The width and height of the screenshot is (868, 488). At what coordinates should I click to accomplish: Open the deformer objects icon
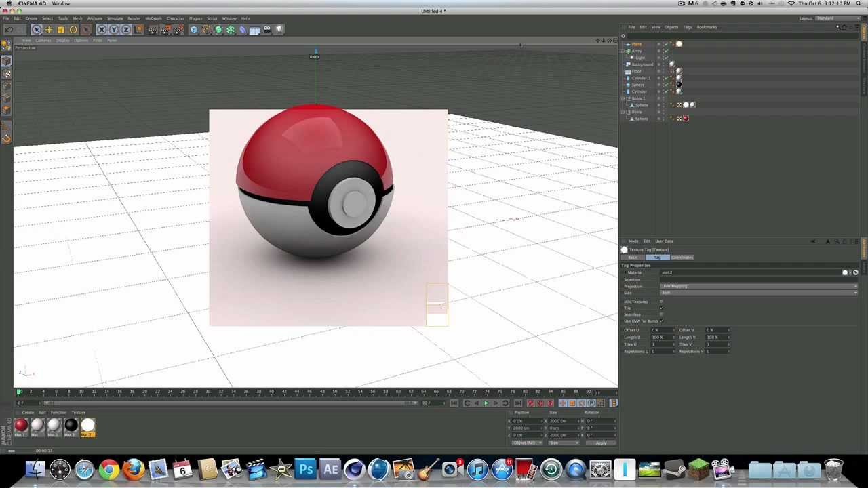click(x=243, y=30)
